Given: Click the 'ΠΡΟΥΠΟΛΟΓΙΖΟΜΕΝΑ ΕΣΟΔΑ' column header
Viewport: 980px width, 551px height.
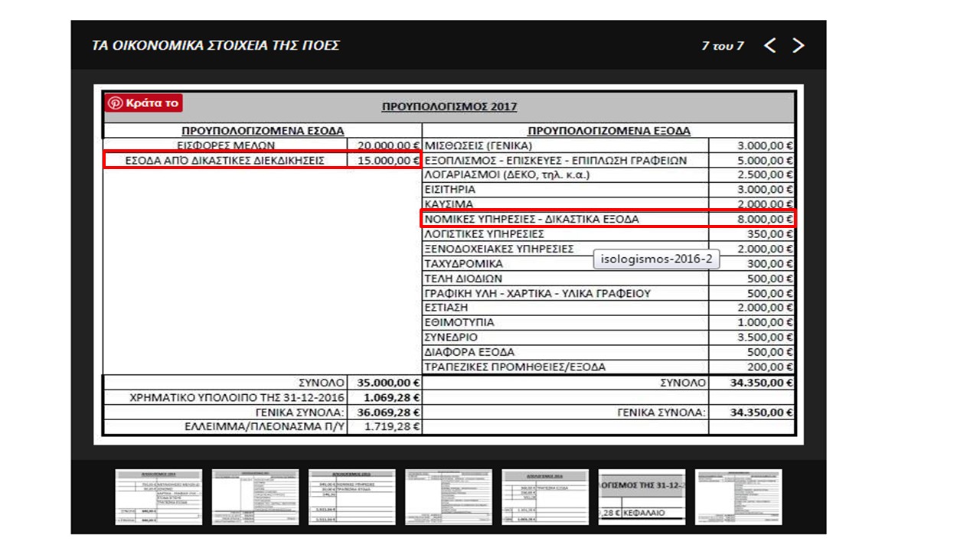Looking at the screenshot, I should [x=262, y=131].
